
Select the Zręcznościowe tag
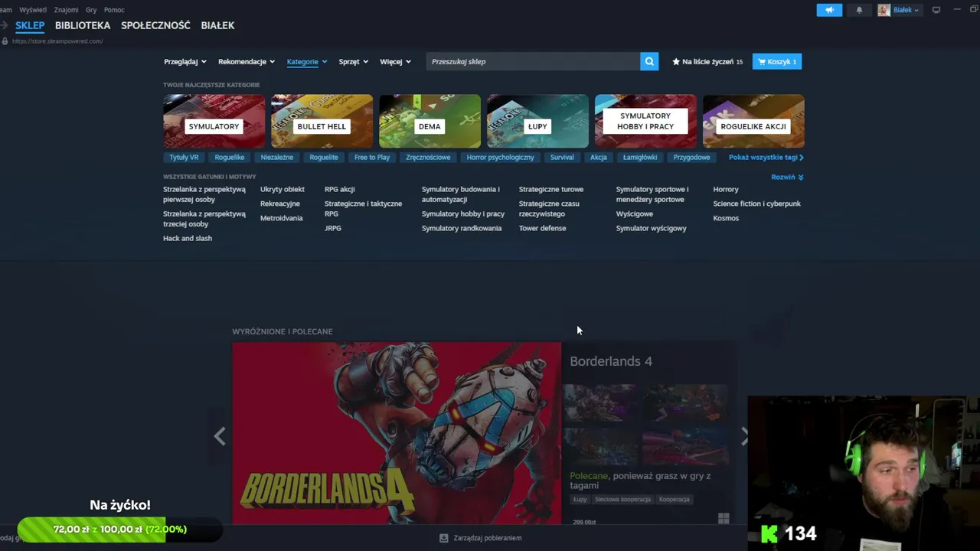pos(428,157)
